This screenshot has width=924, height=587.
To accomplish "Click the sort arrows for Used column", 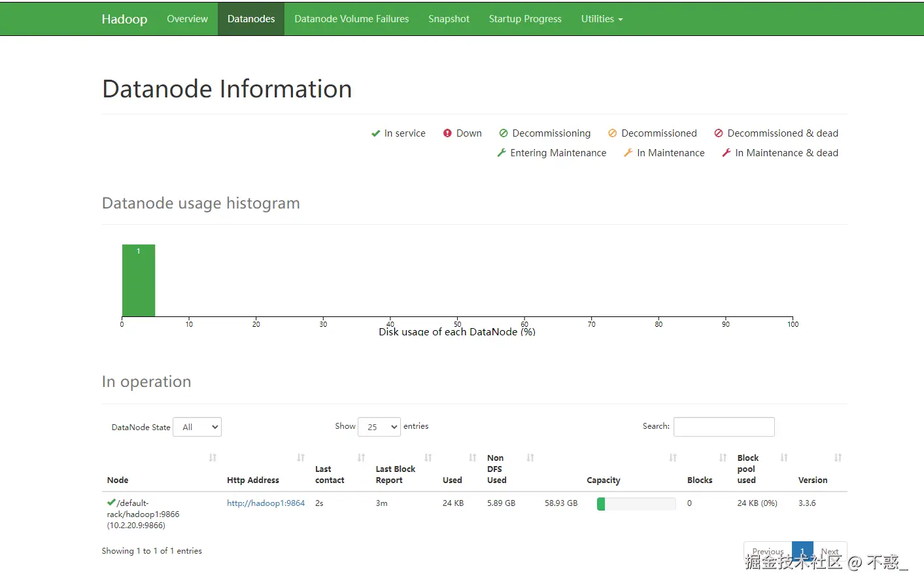I will tap(473, 458).
